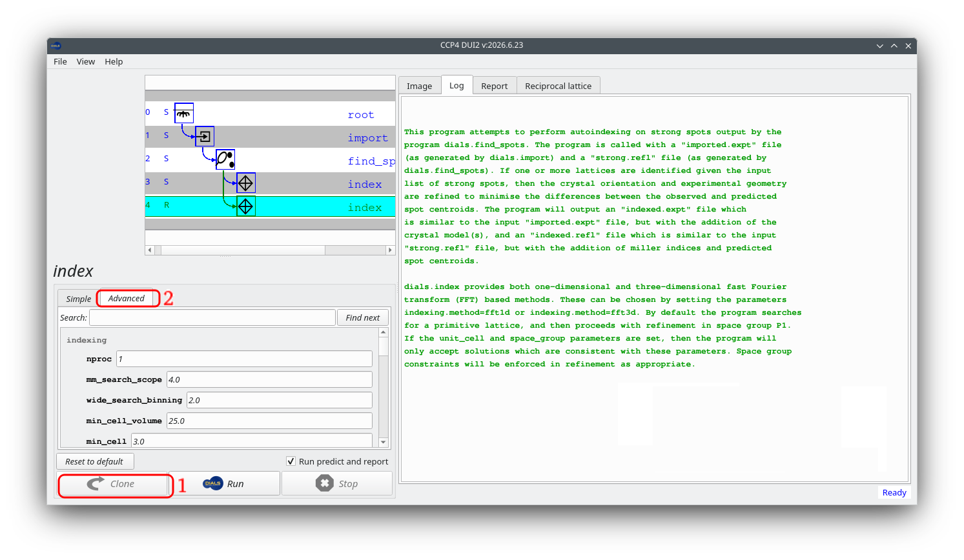
Task: Open the Help menu
Action: coord(114,62)
